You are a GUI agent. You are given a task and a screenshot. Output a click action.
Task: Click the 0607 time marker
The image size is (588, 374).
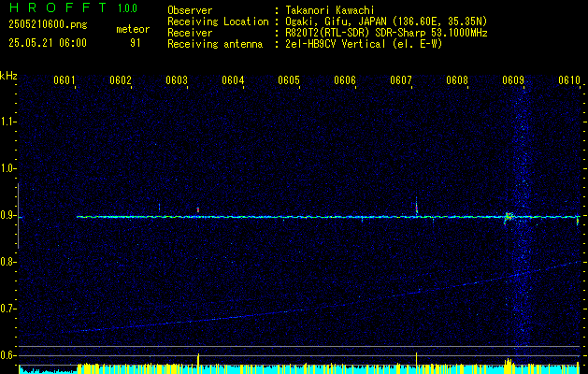(400, 79)
